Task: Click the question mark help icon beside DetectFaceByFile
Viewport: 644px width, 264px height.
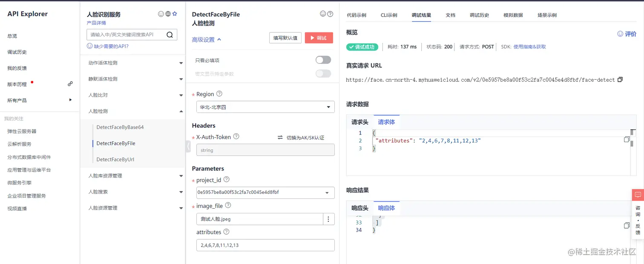Action: pyautogui.click(x=330, y=14)
